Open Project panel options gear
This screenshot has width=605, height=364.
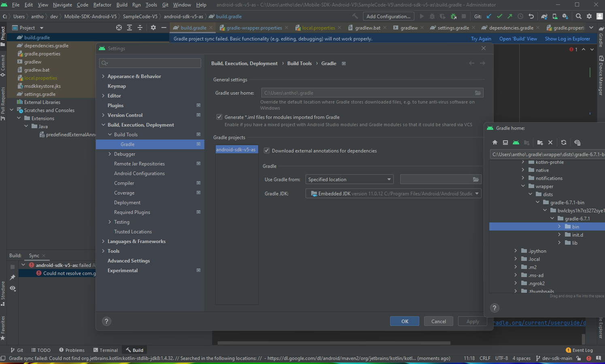(x=153, y=28)
